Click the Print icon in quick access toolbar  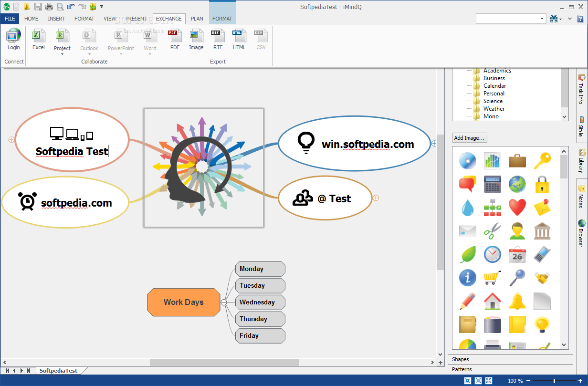pyautogui.click(x=49, y=7)
